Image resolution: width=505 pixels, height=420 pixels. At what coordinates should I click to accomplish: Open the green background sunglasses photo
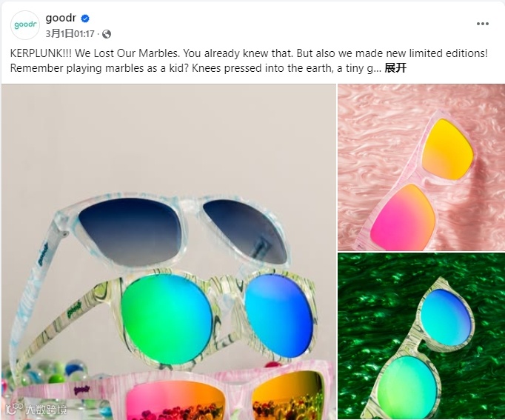421,336
